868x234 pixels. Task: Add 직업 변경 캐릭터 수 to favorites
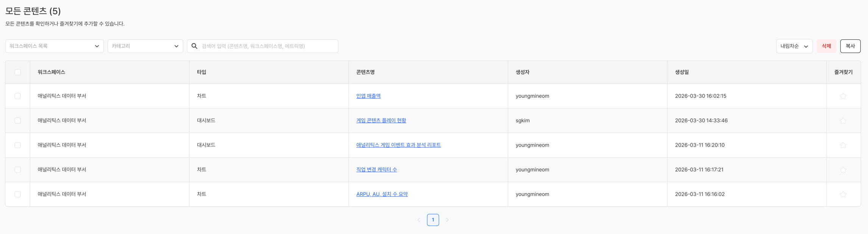pos(843,170)
